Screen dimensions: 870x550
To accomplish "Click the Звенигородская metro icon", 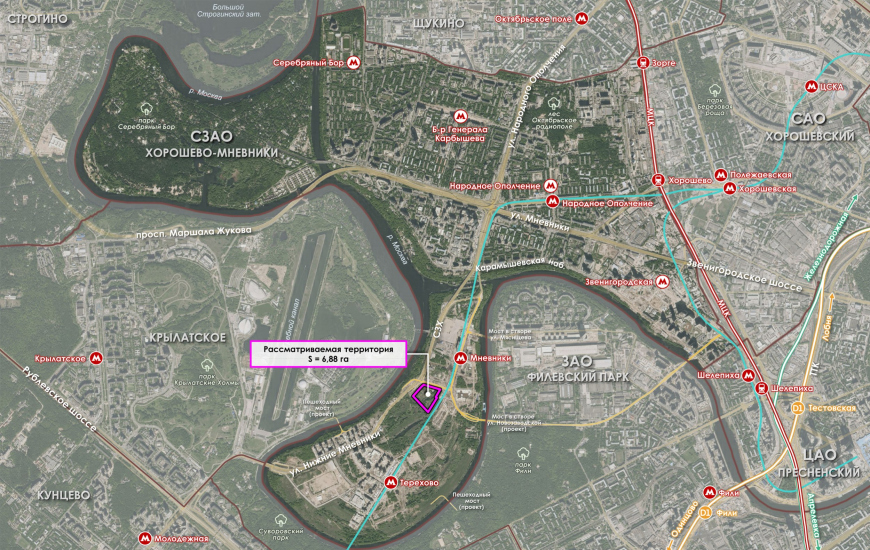I will point(661,282).
